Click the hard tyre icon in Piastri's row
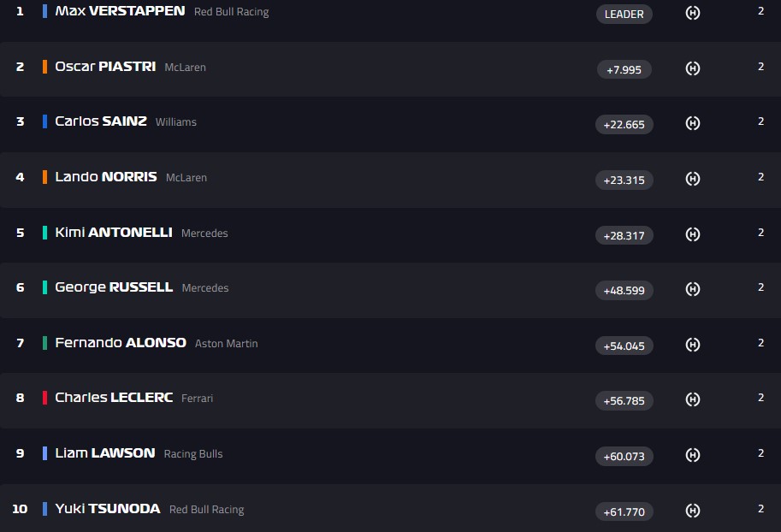This screenshot has width=781, height=532. pyautogui.click(x=693, y=68)
